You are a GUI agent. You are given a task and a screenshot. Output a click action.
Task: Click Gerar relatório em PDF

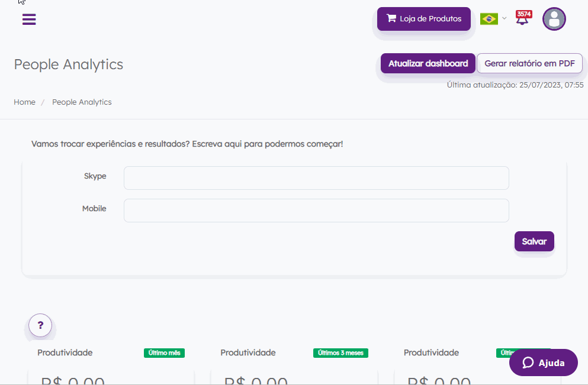click(x=529, y=63)
